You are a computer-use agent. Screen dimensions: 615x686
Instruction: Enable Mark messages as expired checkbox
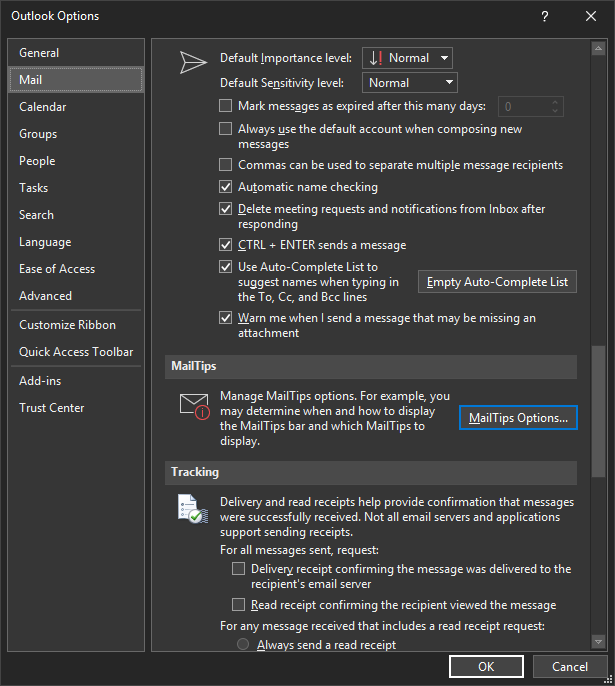[x=225, y=106]
